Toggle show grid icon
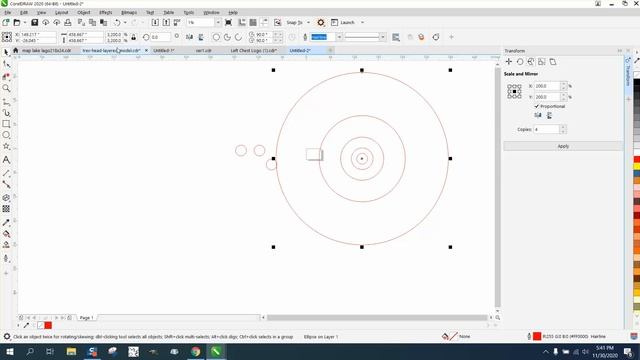 click(253, 22)
